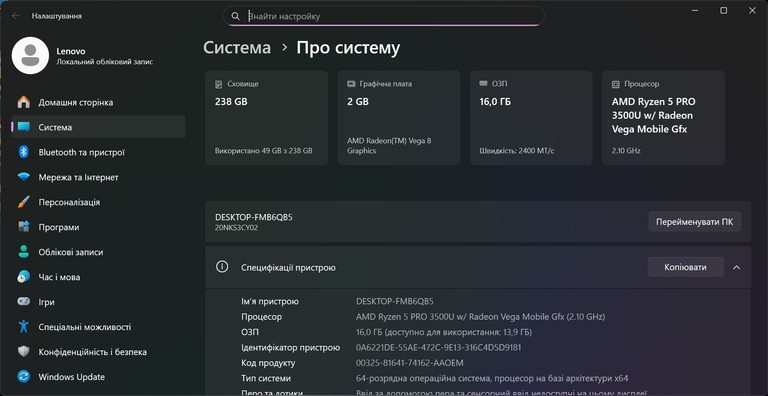Screen dimensions: 768x396
Task: Click Система breadcrumb link
Action: 237,48
